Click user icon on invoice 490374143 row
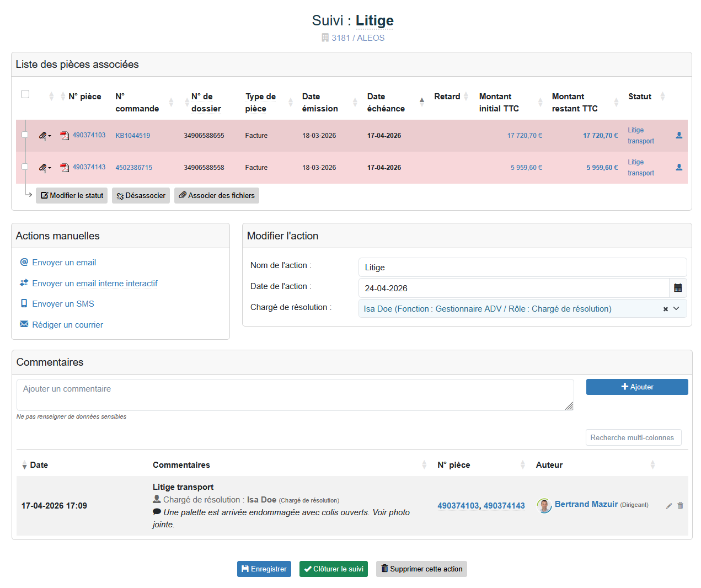 click(x=679, y=167)
